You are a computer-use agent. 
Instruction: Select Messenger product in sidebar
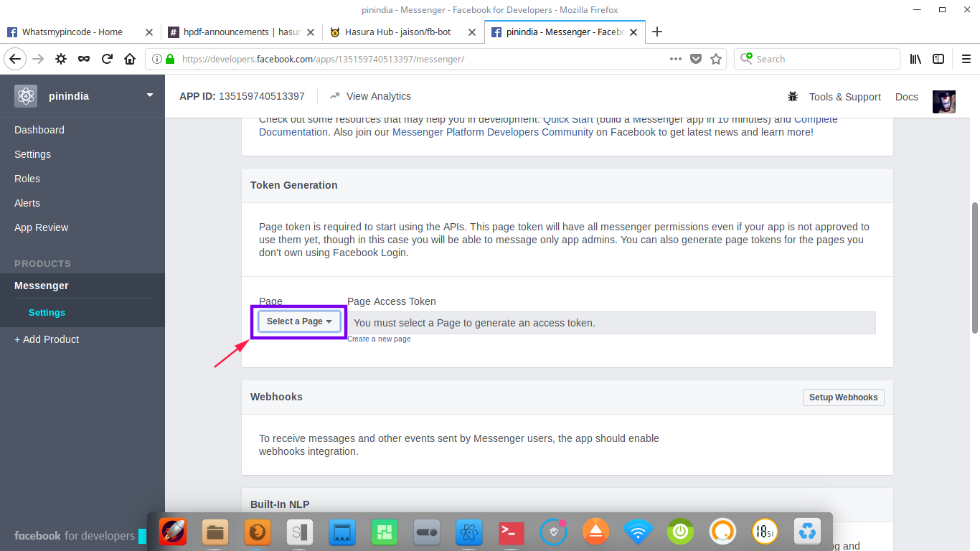pyautogui.click(x=42, y=286)
